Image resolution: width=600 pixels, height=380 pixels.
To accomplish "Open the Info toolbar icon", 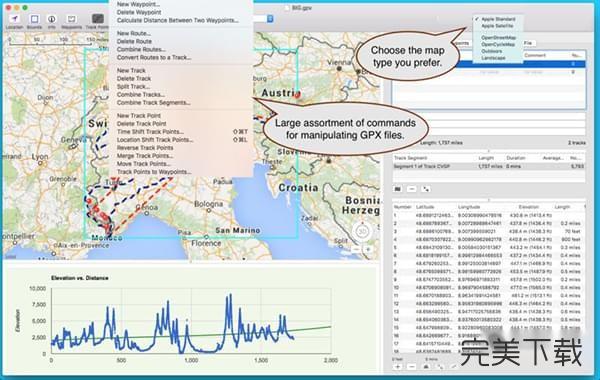I will [52, 19].
